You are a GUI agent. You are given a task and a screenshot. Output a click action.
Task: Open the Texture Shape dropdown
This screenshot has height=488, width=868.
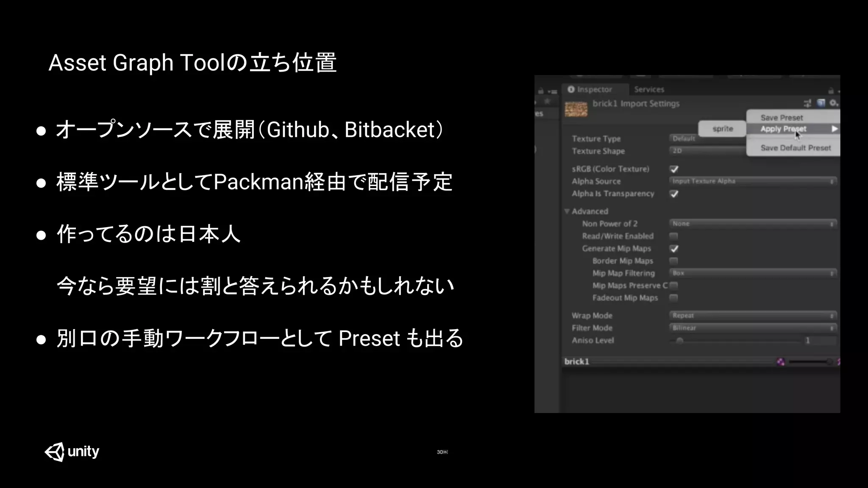[707, 151]
